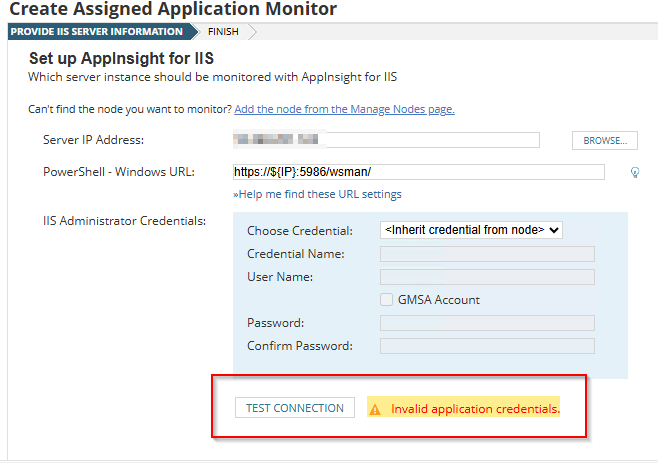Open the Manage Nodes page link
Viewport: 658px width, 463px height.
[x=344, y=109]
